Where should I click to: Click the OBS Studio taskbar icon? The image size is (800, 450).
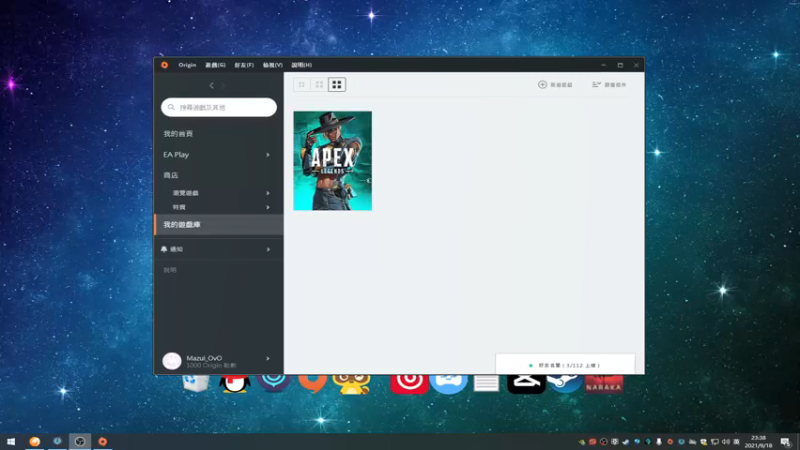(x=80, y=441)
